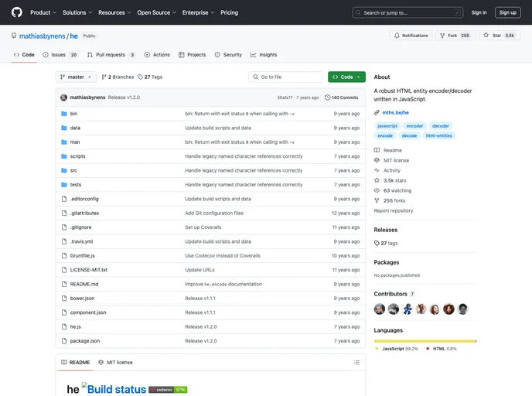The width and height of the screenshot is (532, 396).
Task: Click the link icon beside mths.be/he
Action: point(377,113)
